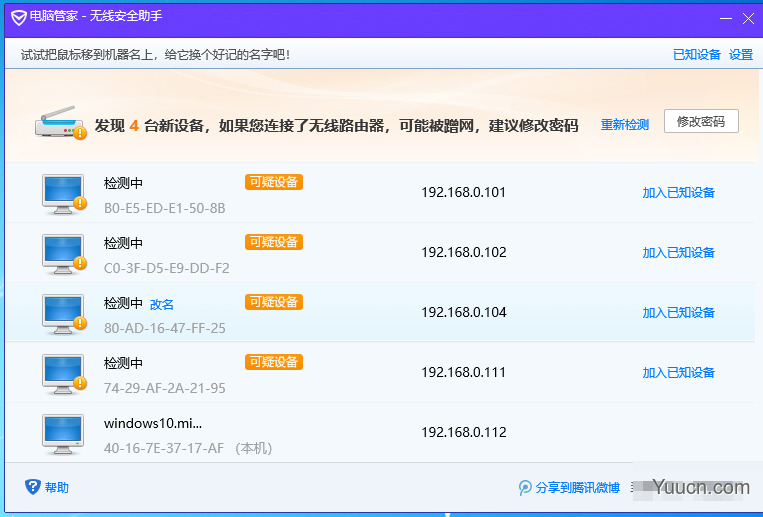Click 可疑设备 badge for C0-3F-D5-E9-DD-F2
763x517 pixels.
point(273,242)
